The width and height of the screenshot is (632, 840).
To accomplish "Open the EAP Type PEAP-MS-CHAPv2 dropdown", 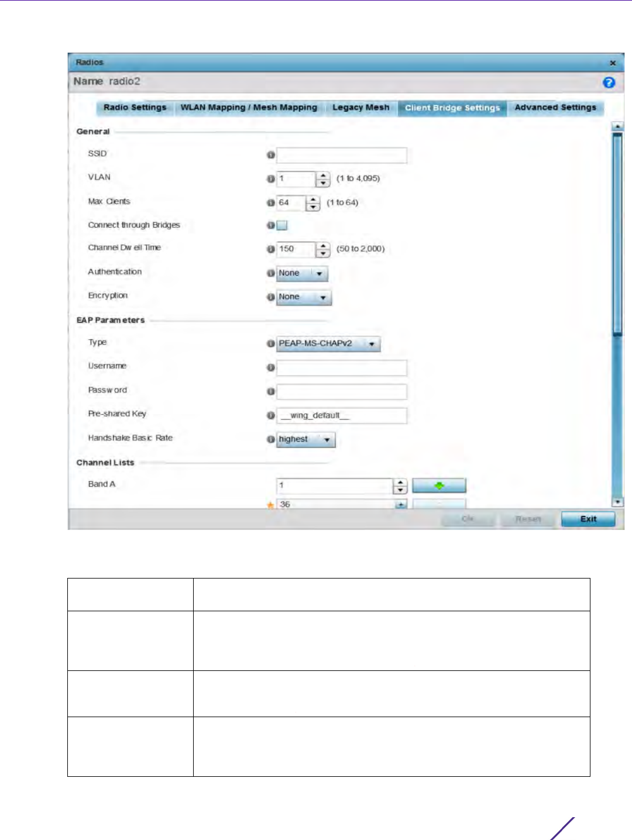I will (328, 344).
